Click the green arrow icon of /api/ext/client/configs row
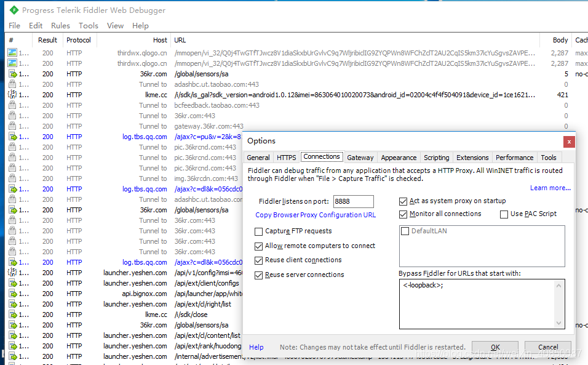Viewport: 588px width, 365px height. point(13,283)
